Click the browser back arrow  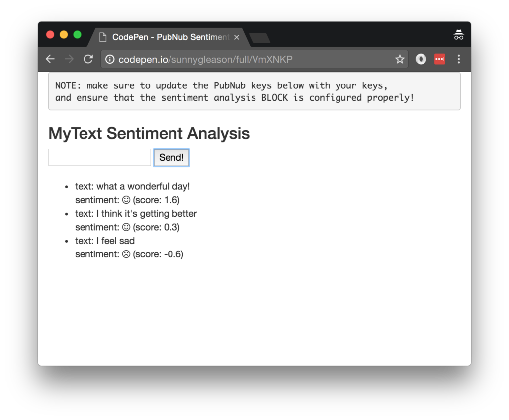[50, 59]
